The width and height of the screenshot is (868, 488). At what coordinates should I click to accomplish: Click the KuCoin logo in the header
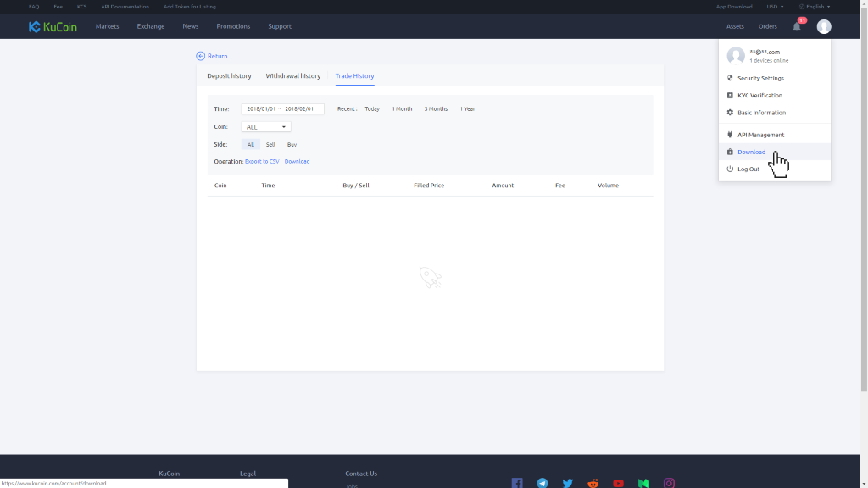point(53,26)
